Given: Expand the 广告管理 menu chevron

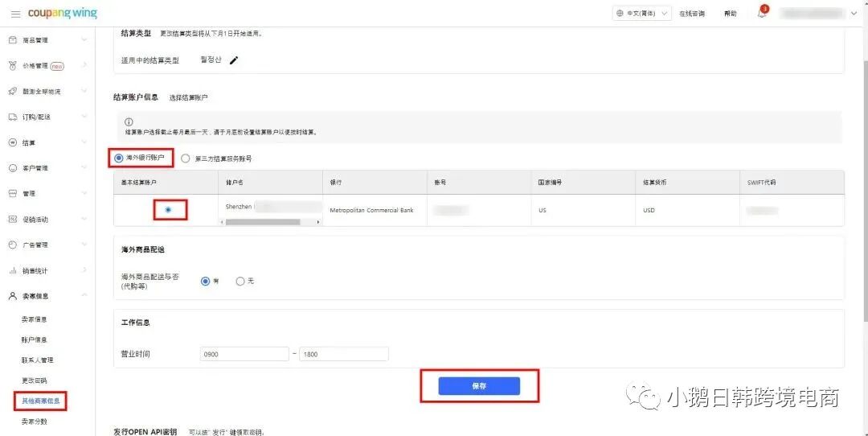Looking at the screenshot, I should [x=84, y=245].
